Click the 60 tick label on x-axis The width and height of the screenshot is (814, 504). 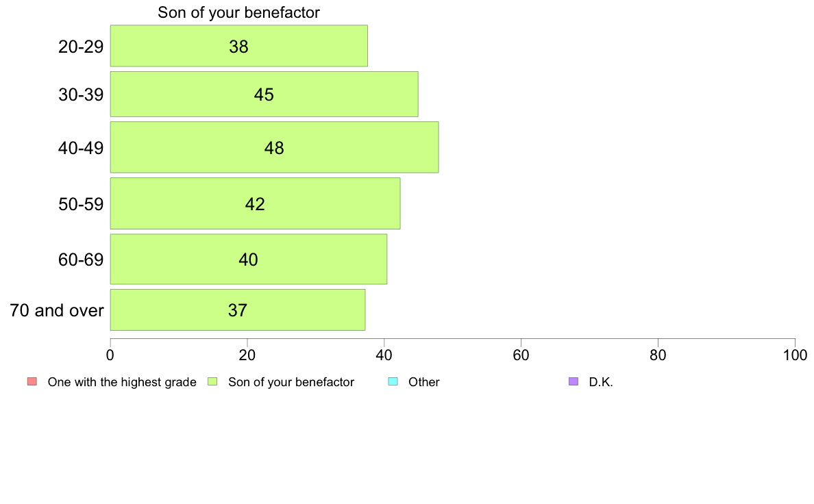click(521, 355)
